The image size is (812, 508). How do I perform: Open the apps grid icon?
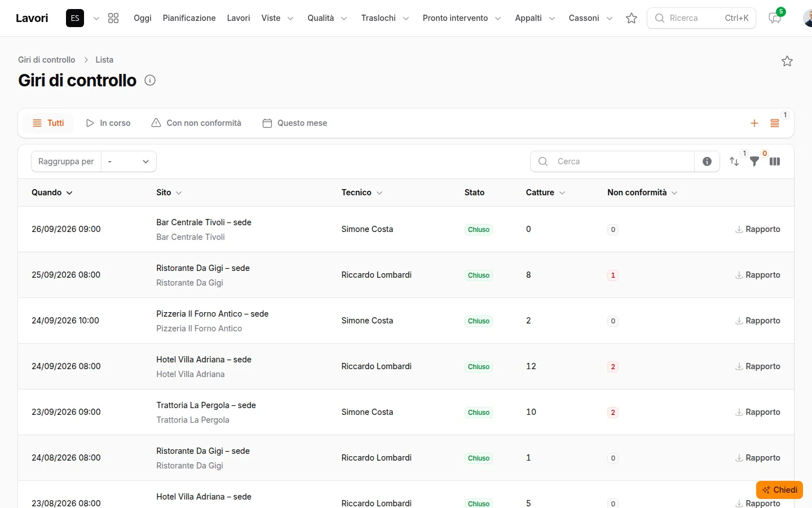(x=113, y=18)
